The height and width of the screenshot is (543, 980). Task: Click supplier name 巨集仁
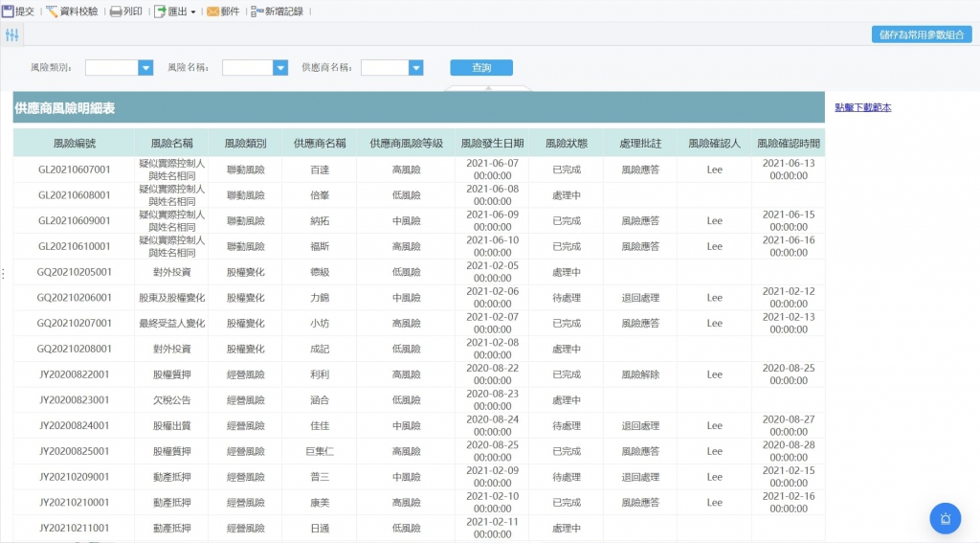320,452
